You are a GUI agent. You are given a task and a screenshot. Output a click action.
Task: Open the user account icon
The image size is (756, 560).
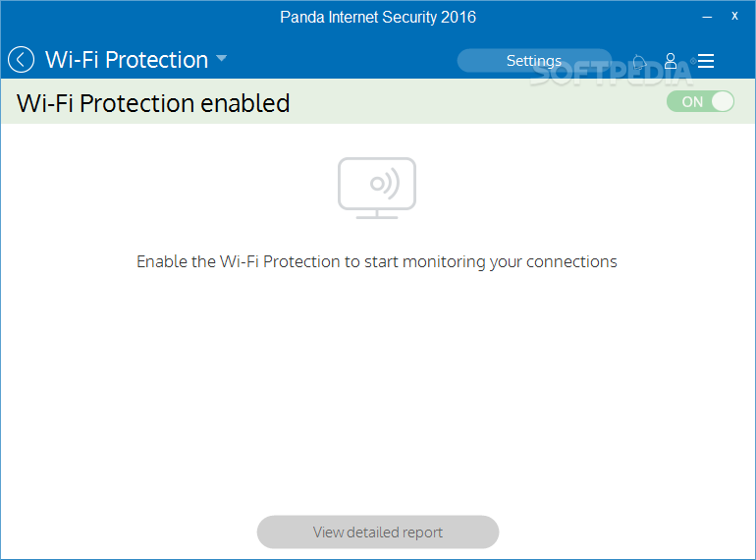coord(671,61)
